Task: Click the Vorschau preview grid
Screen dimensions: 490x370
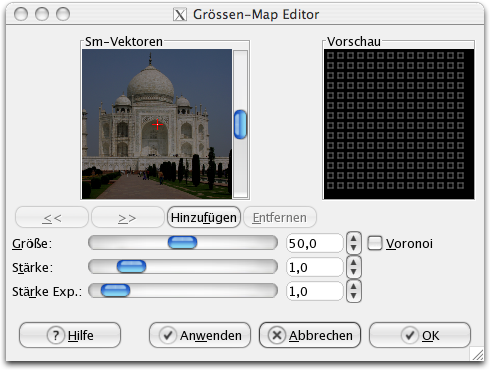Action: click(x=399, y=124)
